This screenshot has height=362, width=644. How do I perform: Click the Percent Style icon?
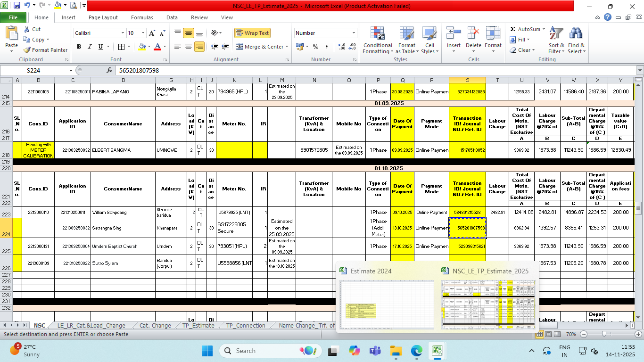(x=315, y=47)
